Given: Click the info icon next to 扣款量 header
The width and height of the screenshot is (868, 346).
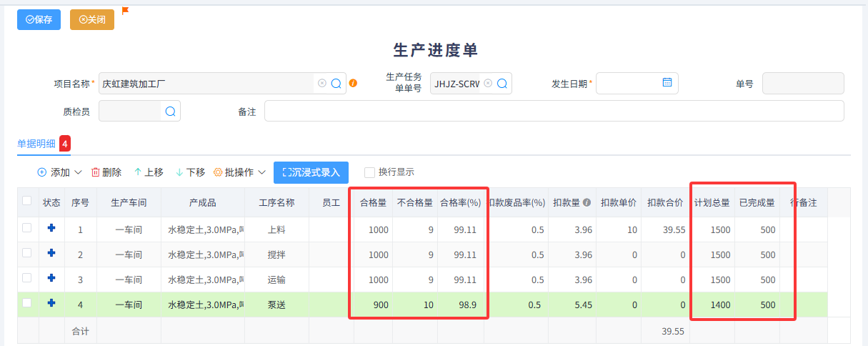Looking at the screenshot, I should pos(587,203).
